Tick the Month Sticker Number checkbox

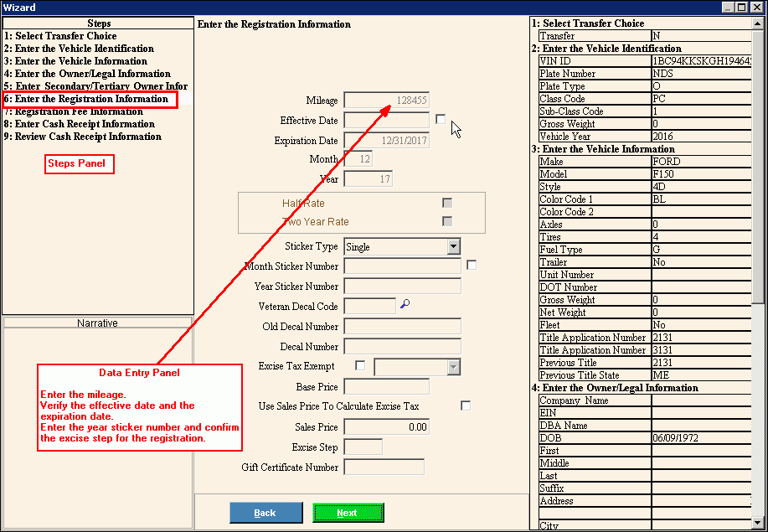pyautogui.click(x=472, y=266)
